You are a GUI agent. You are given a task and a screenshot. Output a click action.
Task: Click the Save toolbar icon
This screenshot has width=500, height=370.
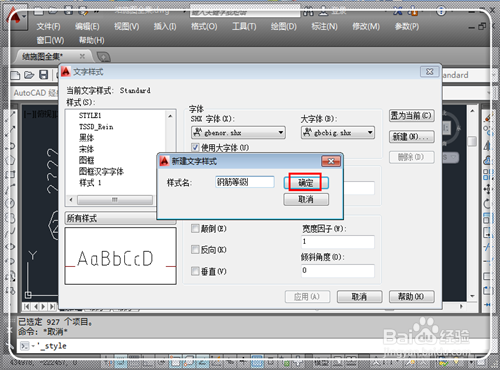(44, 75)
